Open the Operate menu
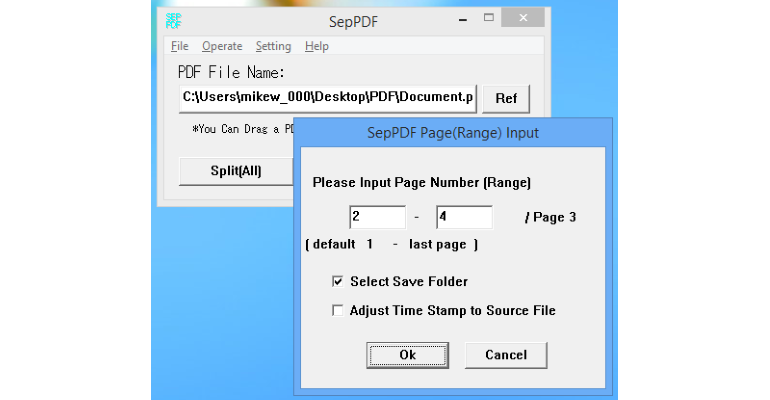The height and width of the screenshot is (400, 770). point(222,46)
